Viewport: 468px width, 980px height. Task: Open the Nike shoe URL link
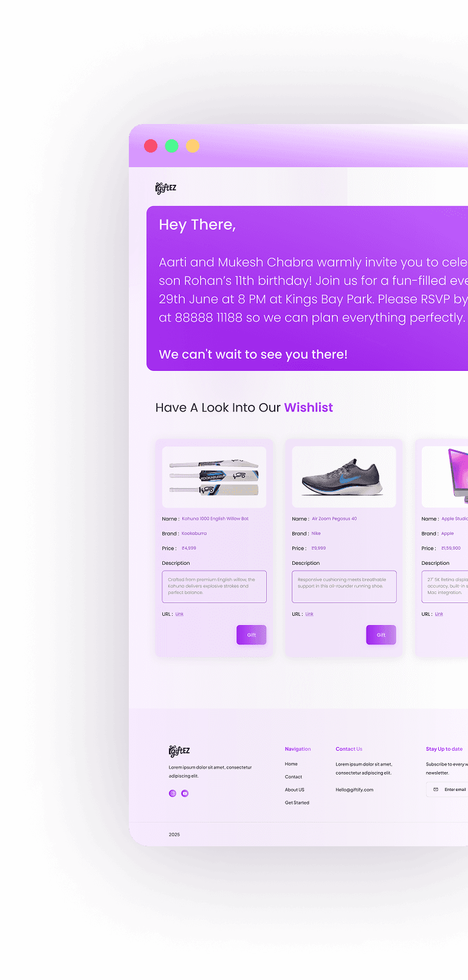click(x=309, y=614)
